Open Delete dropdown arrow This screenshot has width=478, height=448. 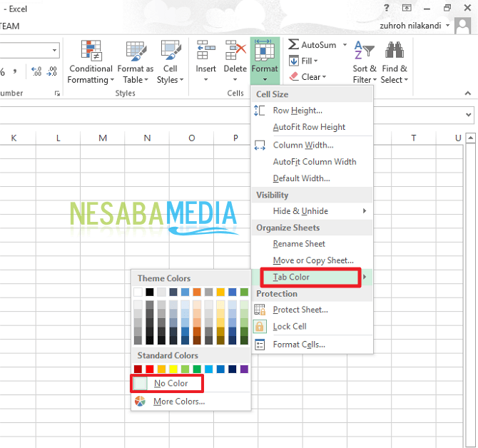coord(235,80)
